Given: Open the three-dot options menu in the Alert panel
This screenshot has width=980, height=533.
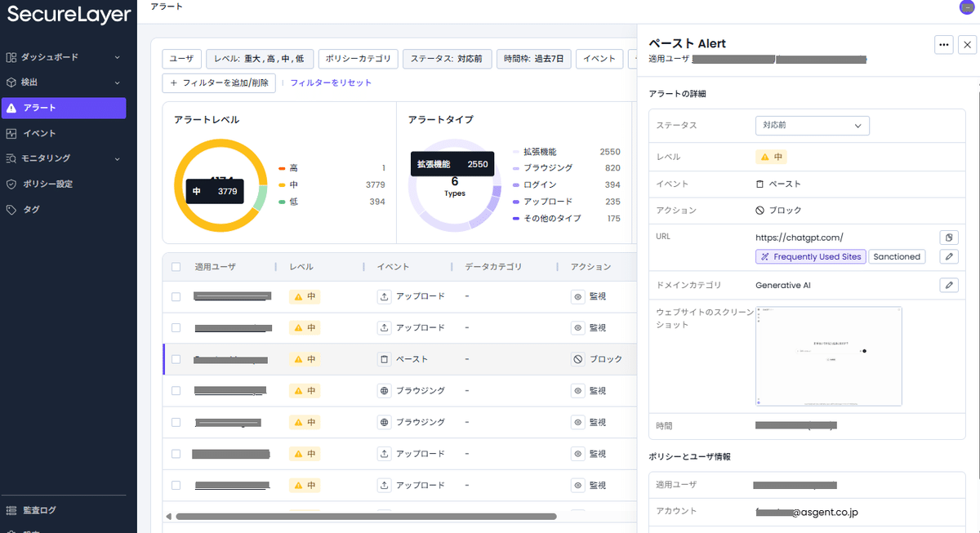Looking at the screenshot, I should click(943, 46).
